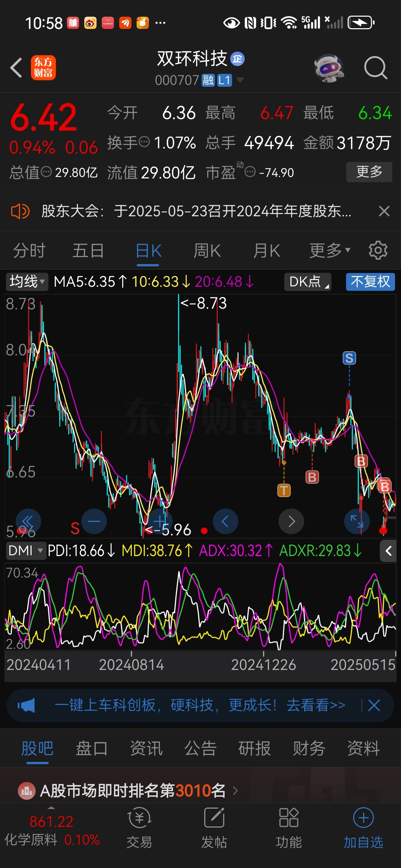The image size is (401, 868).
Task: Open 发帖 post icon
Action: (x=214, y=828)
